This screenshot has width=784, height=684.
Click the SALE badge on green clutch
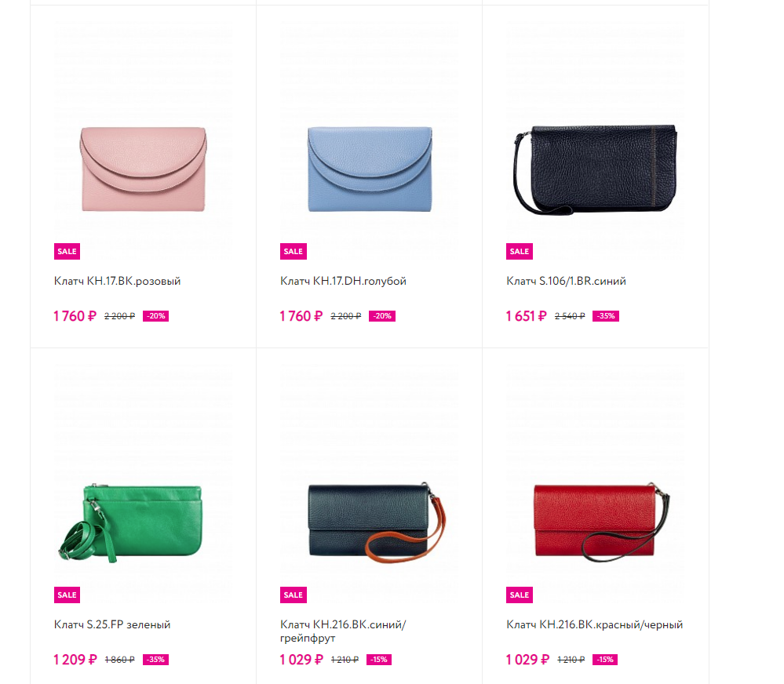67,595
